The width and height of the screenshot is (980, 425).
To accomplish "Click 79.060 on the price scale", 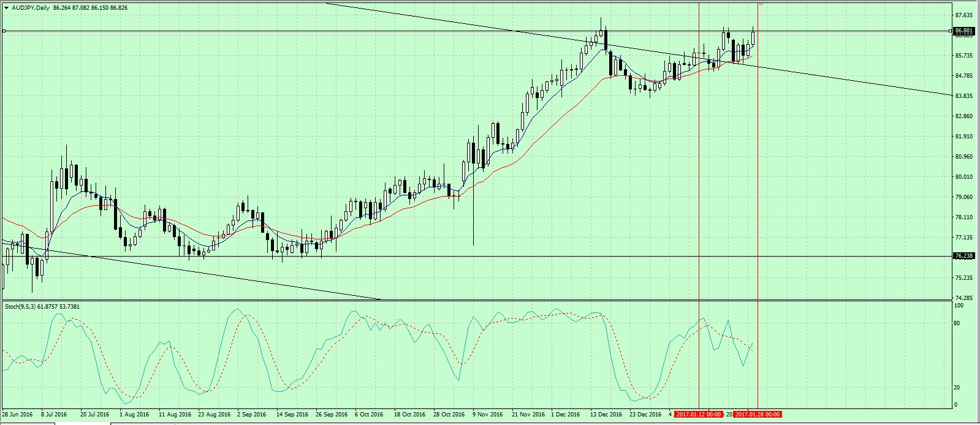I will click(964, 197).
